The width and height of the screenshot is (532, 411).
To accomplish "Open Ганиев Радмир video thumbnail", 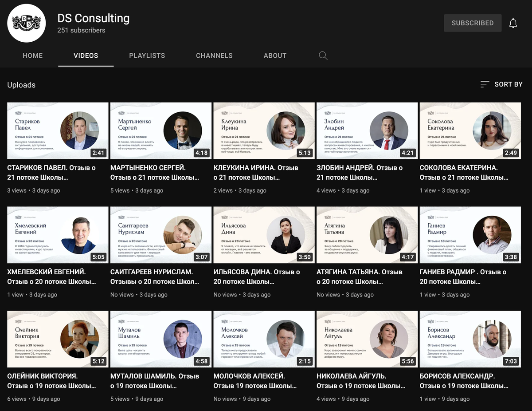I will [470, 235].
